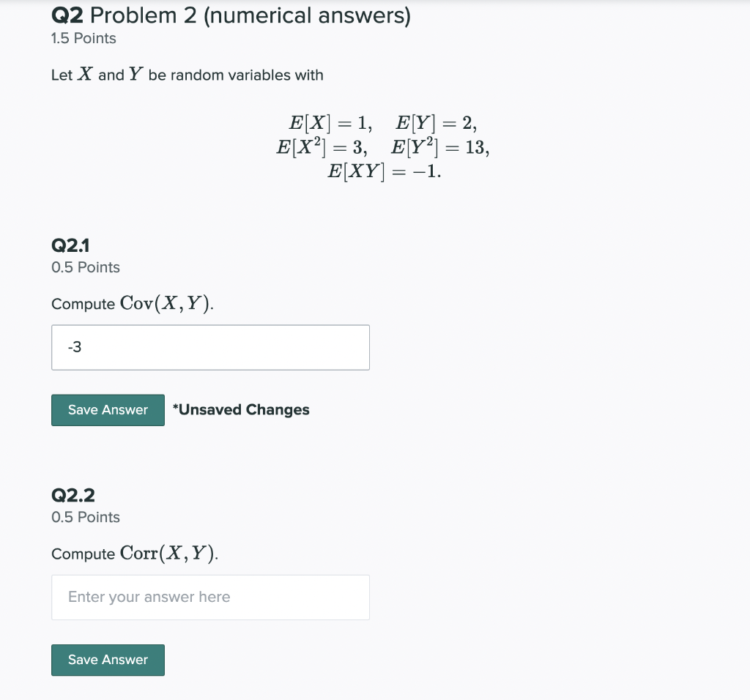750x700 pixels.
Task: Select the Q2 Problem 2 heading
Action: tap(230, 14)
